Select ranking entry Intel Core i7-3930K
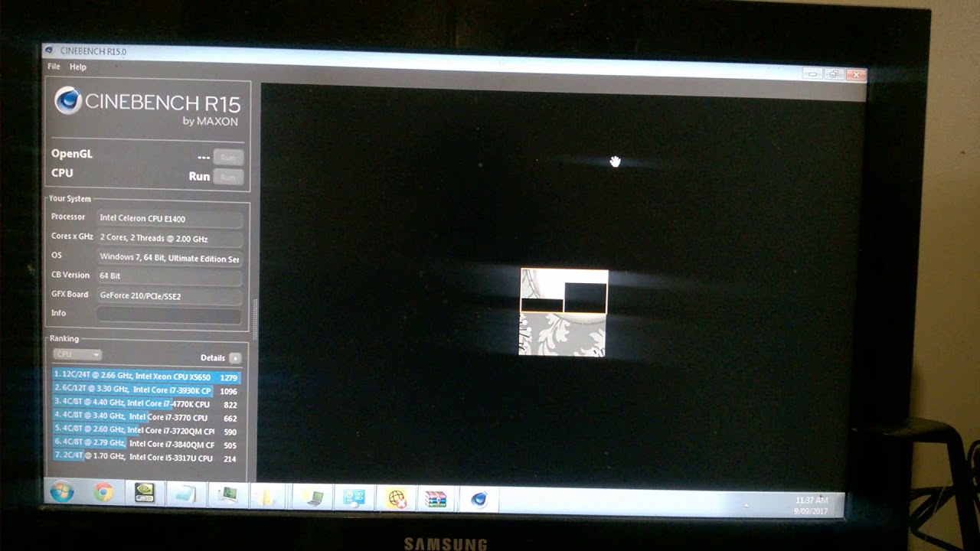The image size is (980, 551). [x=146, y=390]
